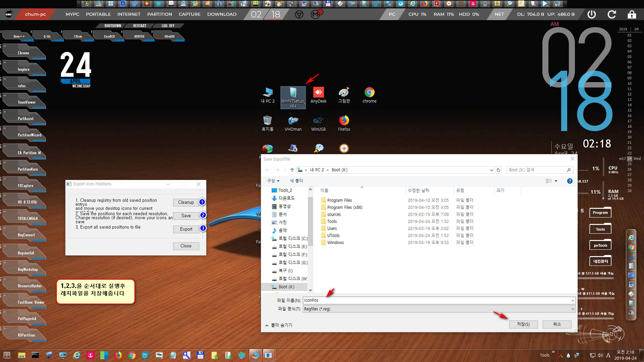Open File Explorer from taskbar
This screenshot has height=362, width=644.
pyautogui.click(x=21, y=355)
